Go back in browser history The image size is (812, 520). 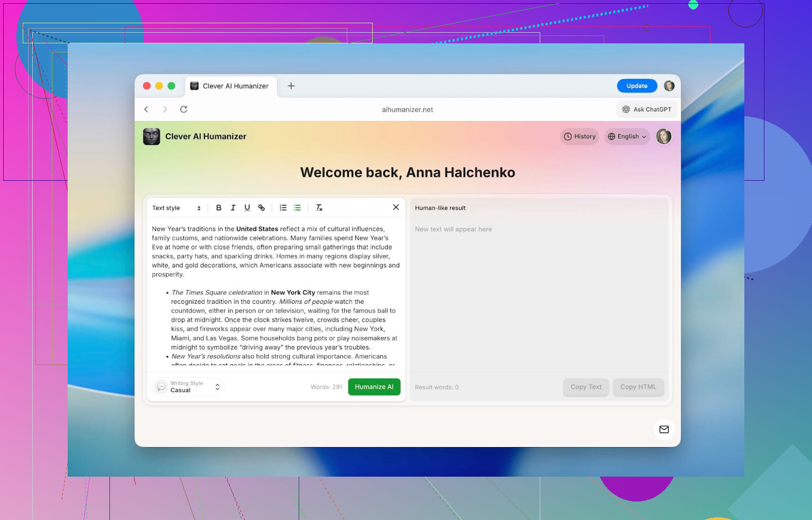pos(146,109)
